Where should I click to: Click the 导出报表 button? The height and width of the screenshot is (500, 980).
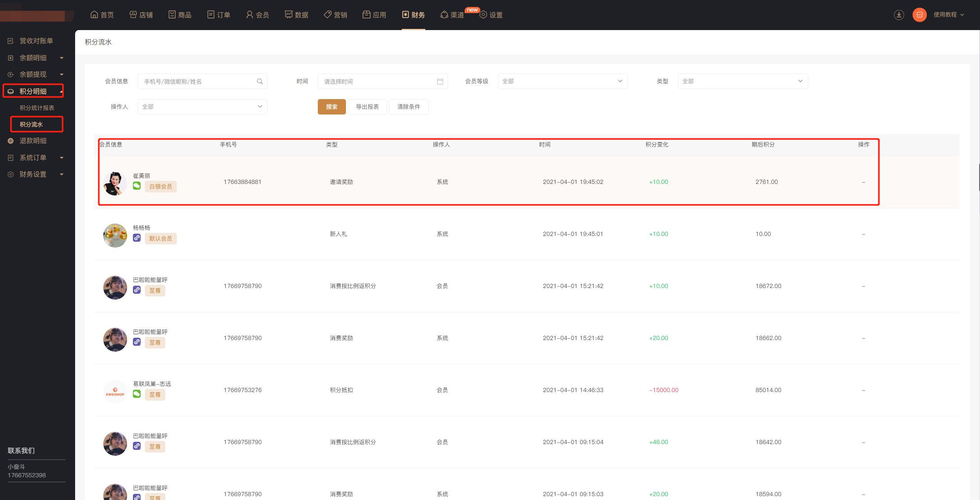[x=367, y=107]
